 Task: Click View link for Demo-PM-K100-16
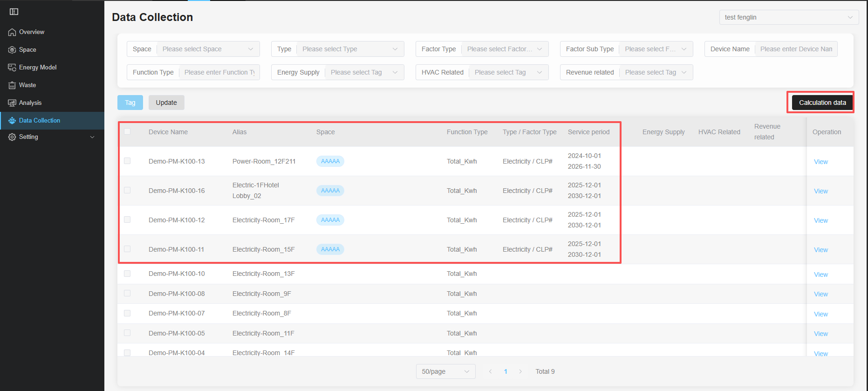coord(820,191)
